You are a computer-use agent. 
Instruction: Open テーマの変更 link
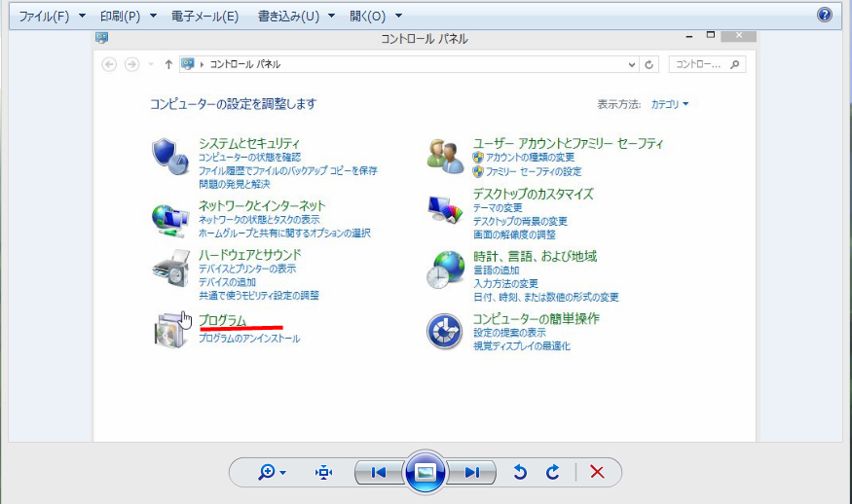498,208
